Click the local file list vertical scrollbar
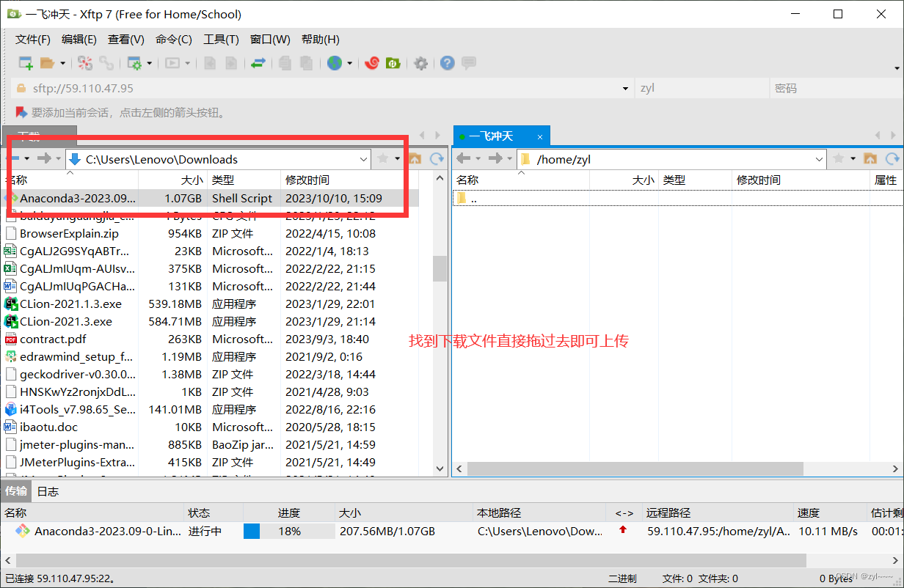 [440, 268]
